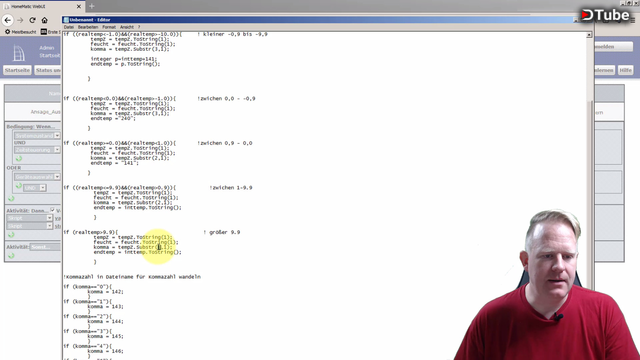Click code line 'integer p=inttemp+141;'
This screenshot has width=640, height=360.
coord(124,59)
